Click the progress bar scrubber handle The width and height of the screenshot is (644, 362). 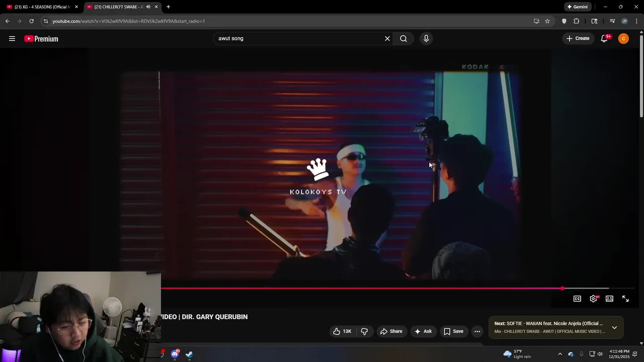(x=562, y=289)
